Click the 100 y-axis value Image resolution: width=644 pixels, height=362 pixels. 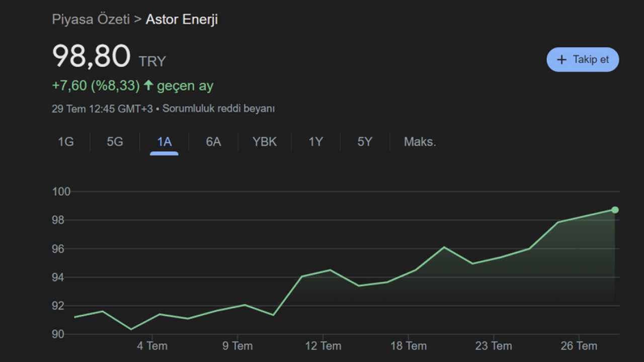(x=61, y=192)
